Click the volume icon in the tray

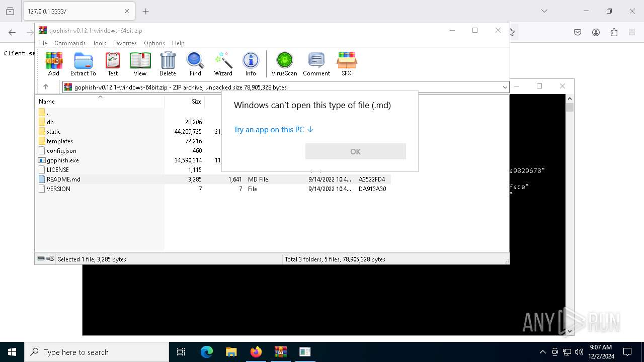579,352
